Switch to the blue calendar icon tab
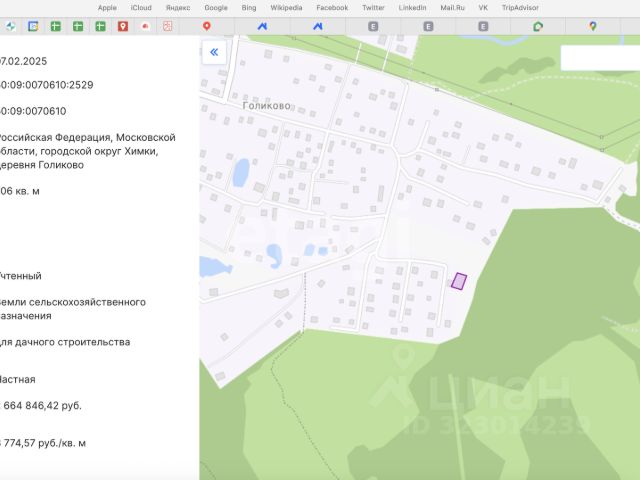640x480 pixels. (x=33, y=27)
